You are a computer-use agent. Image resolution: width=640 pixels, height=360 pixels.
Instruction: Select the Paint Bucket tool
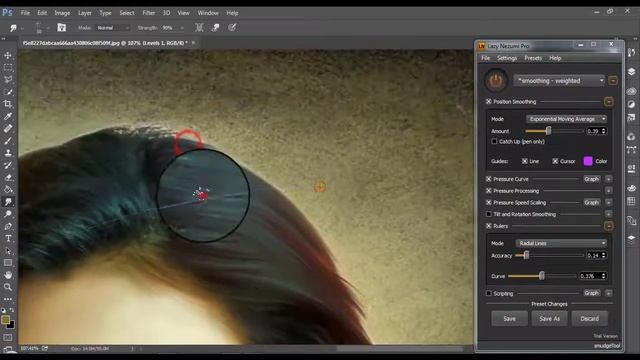(x=8, y=189)
